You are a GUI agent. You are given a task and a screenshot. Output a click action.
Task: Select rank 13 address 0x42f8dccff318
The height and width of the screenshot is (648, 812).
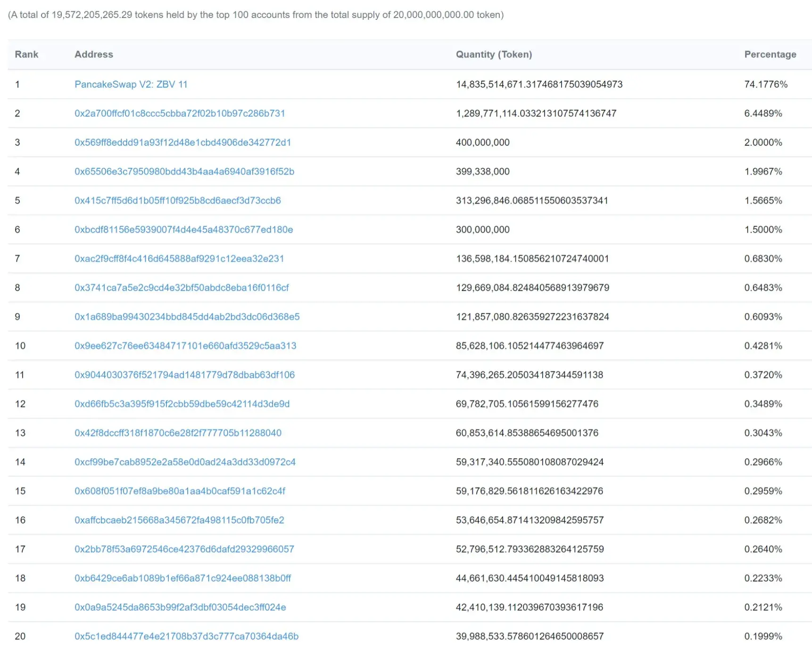pos(178,433)
